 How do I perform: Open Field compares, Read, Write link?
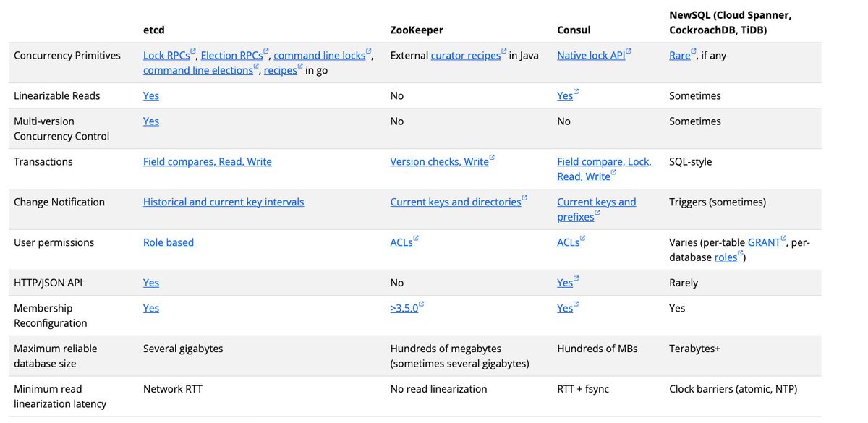(208, 161)
